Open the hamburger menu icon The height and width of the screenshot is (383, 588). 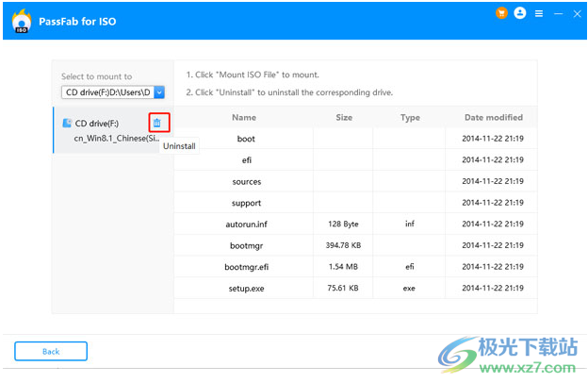(x=539, y=13)
